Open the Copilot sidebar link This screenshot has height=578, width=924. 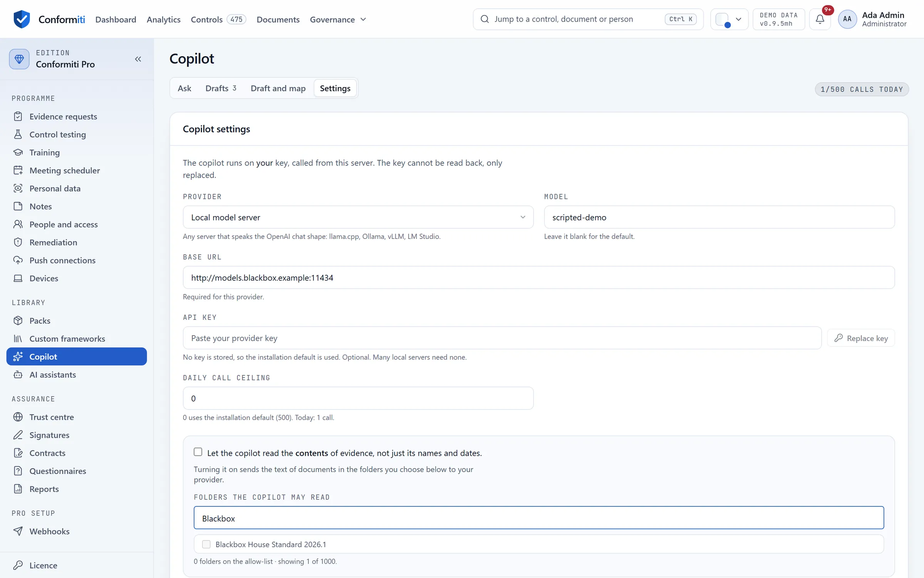point(77,356)
